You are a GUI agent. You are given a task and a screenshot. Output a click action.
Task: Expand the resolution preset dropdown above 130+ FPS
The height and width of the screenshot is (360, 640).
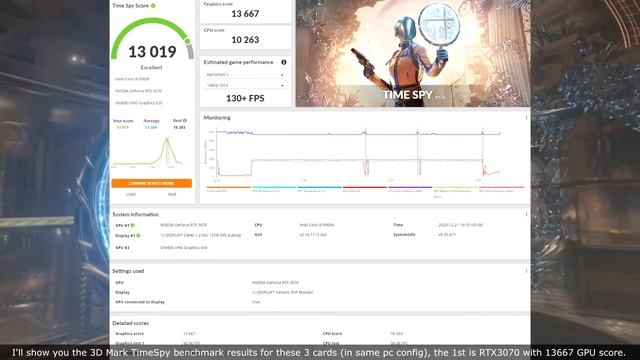(245, 85)
